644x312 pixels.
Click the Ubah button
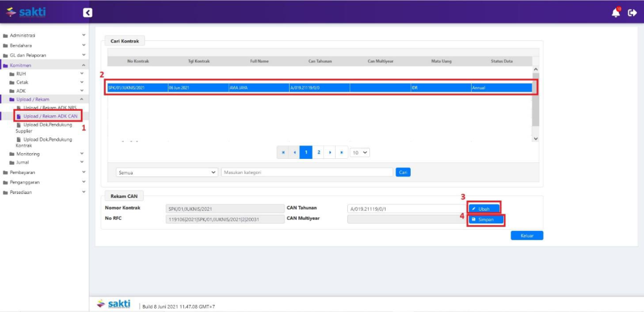pos(484,208)
